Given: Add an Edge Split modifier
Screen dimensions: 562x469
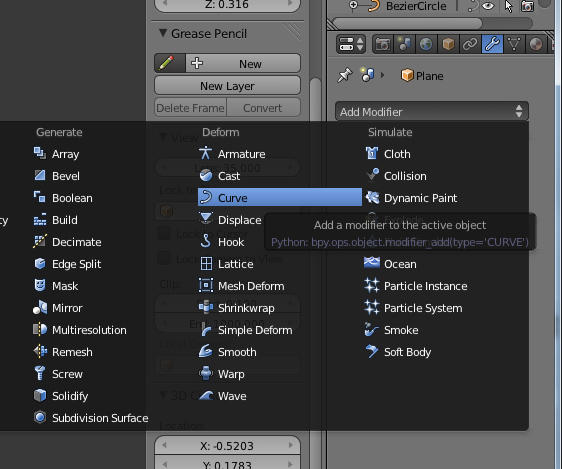Looking at the screenshot, I should [68, 264].
